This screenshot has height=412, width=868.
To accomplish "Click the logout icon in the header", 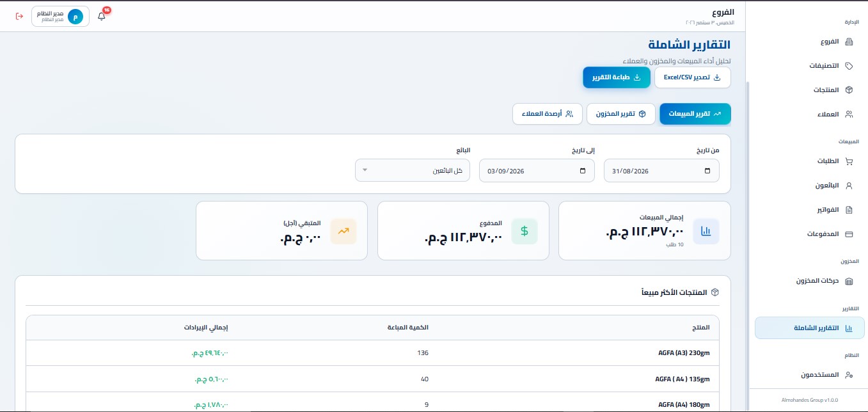I will point(19,16).
